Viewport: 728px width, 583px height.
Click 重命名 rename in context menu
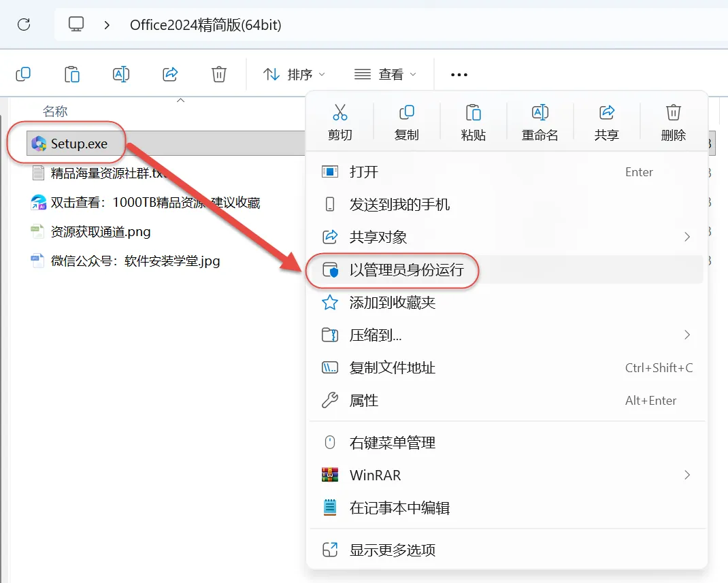(540, 122)
